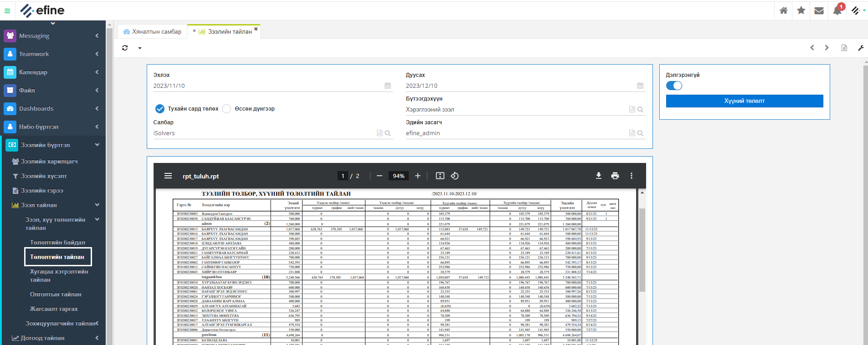
Task: Fit PDF to page
Action: point(440,176)
